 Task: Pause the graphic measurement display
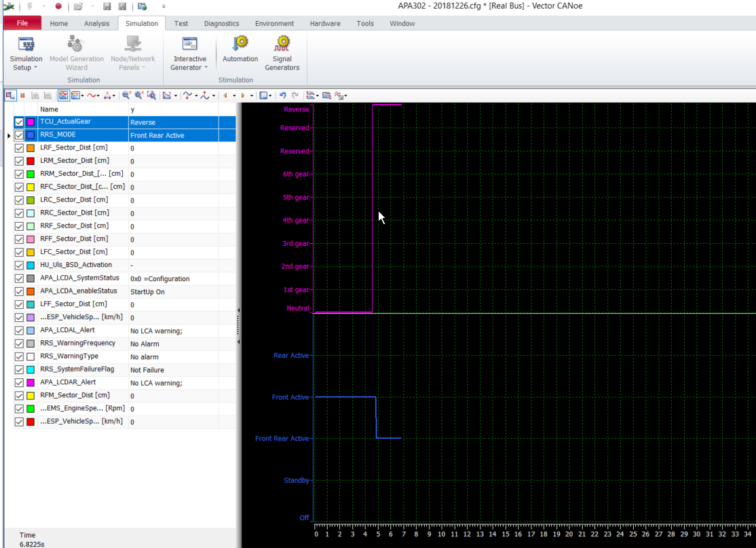click(x=22, y=95)
